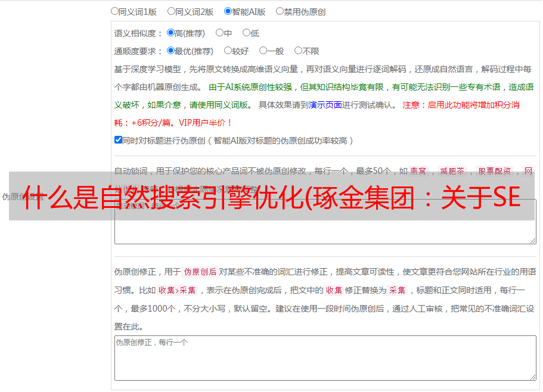
Task: Set 语义相似度 to 低
Action: (246, 33)
